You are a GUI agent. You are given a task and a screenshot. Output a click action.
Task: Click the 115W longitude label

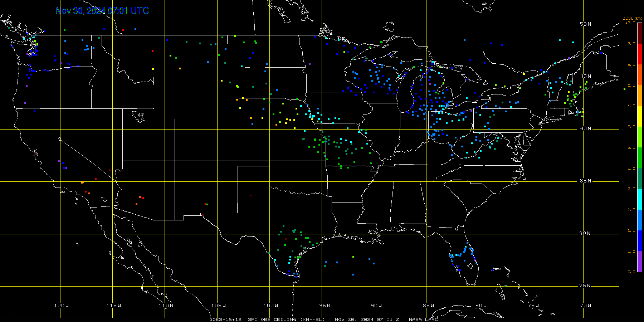(x=114, y=306)
